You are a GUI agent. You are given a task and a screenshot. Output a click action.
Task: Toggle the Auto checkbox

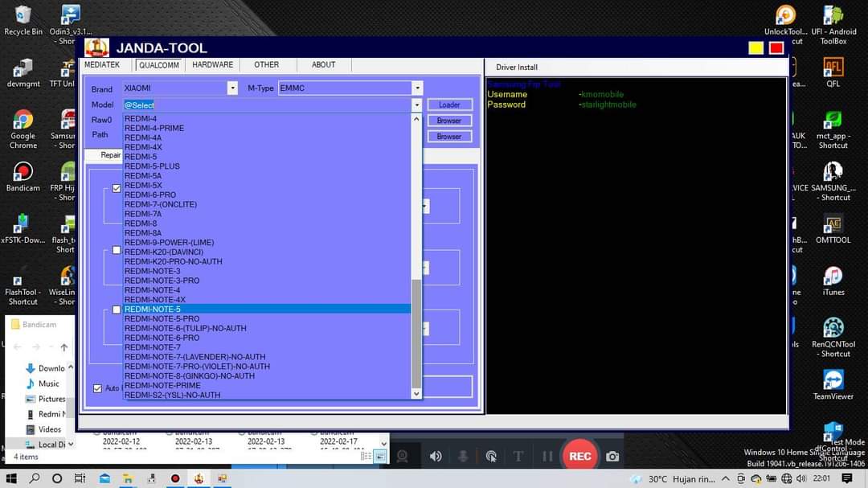(x=97, y=388)
